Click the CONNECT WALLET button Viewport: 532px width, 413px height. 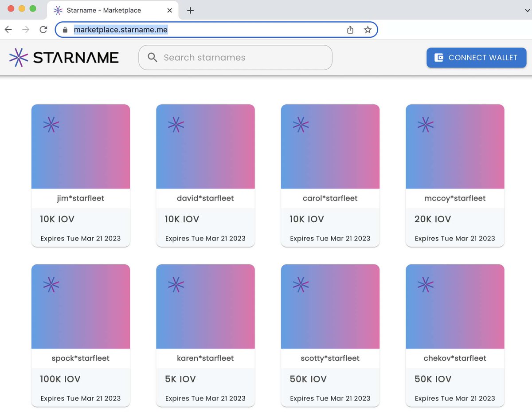pos(477,58)
